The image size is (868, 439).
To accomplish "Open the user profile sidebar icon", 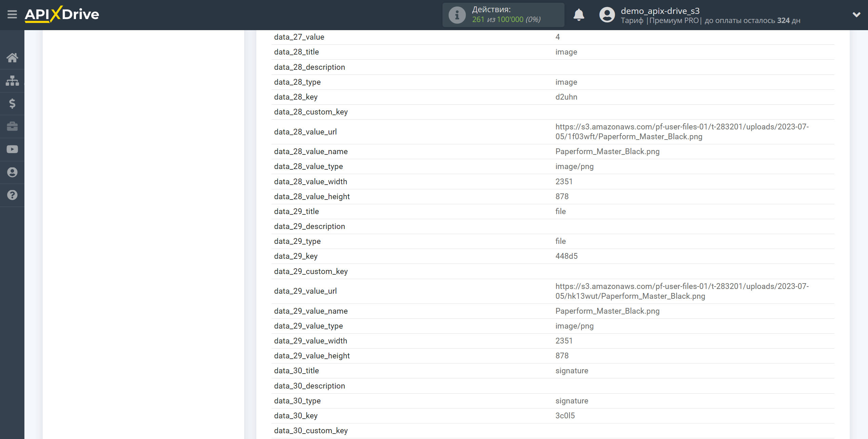I will (x=12, y=172).
